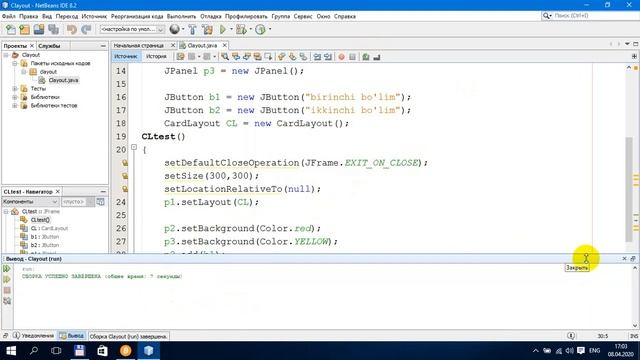Open the Выполнить menu
This screenshot has width=640, height=360.
(182, 16)
